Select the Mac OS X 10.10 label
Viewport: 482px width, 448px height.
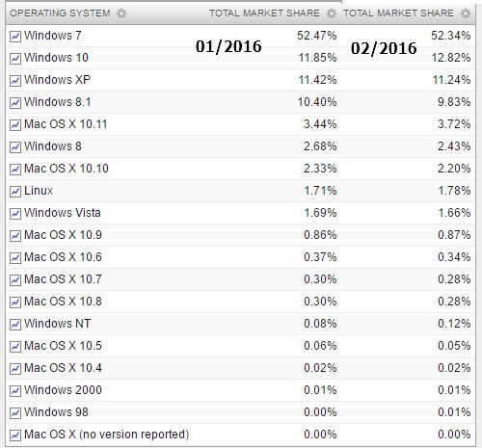[x=67, y=169]
